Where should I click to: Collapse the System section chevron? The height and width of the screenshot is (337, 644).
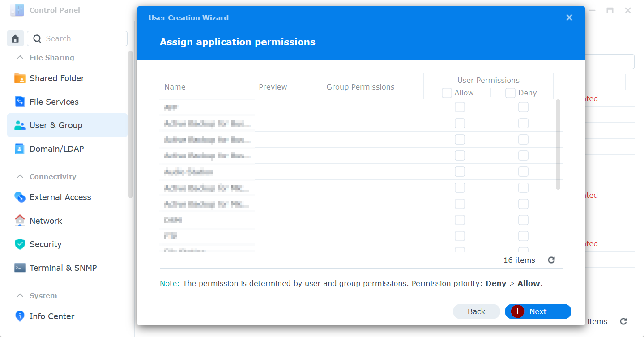pos(20,295)
